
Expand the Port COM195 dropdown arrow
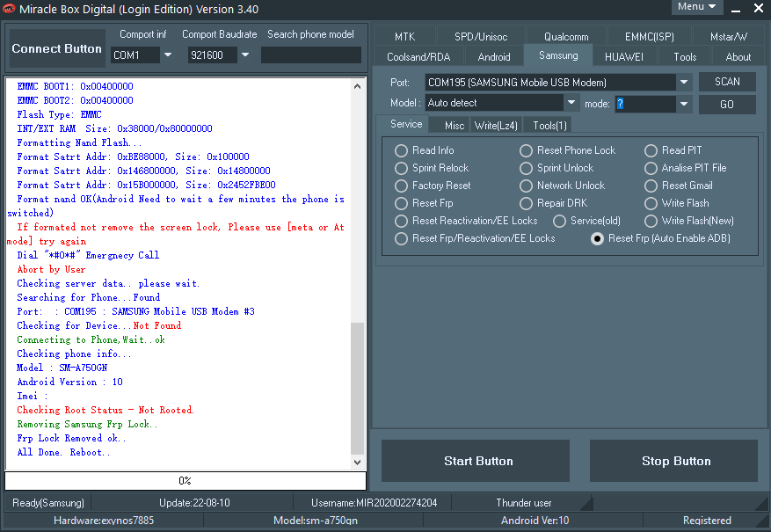[683, 82]
